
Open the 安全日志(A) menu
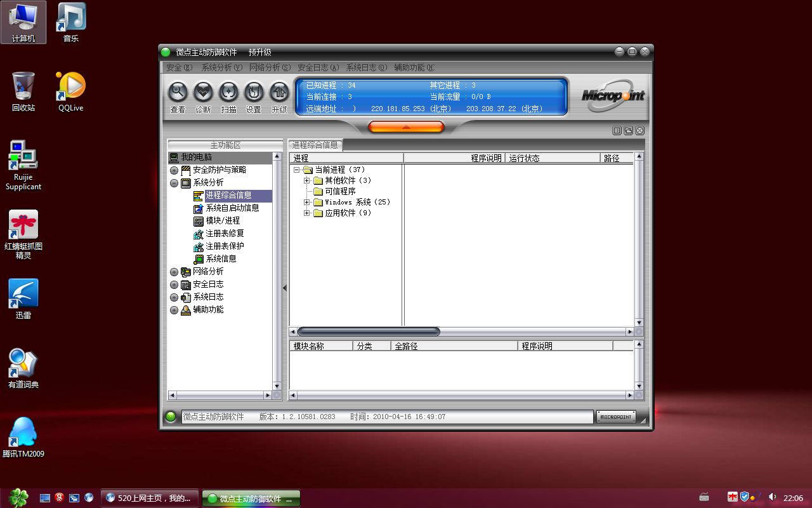pos(318,67)
